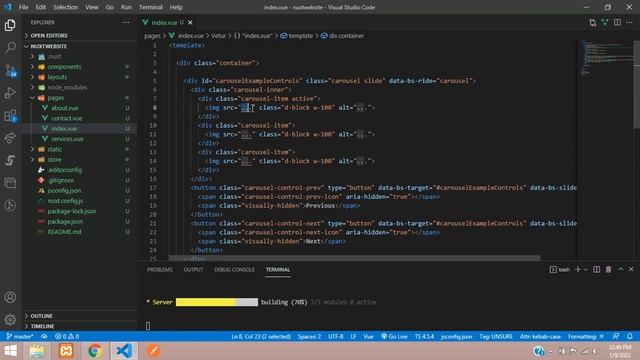Viewport: 640px width, 360px height.
Task: Open the Source Control view icon
Action: point(10,71)
